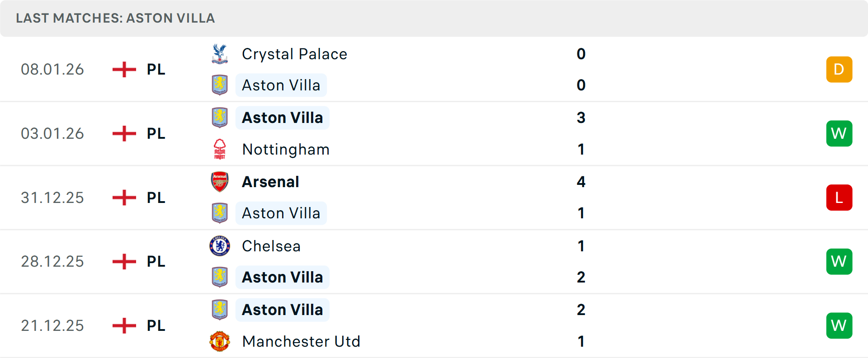
Task: Click the Manchester Utd club crest
Action: (x=220, y=341)
